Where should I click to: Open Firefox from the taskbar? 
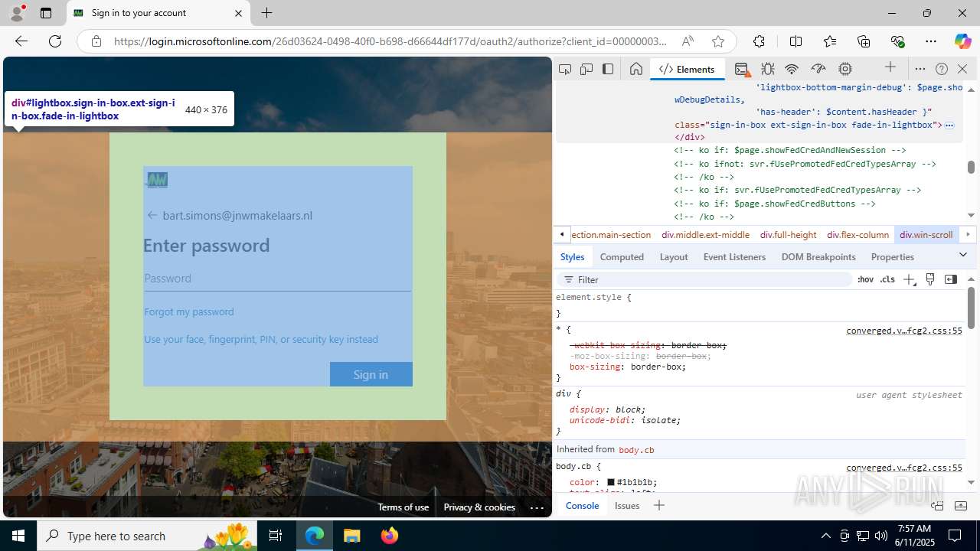(390, 536)
